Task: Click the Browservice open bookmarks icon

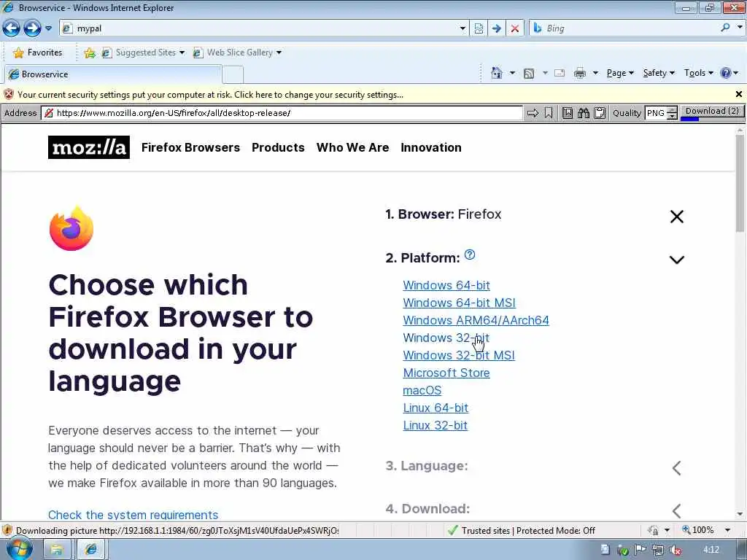Action: coord(568,113)
